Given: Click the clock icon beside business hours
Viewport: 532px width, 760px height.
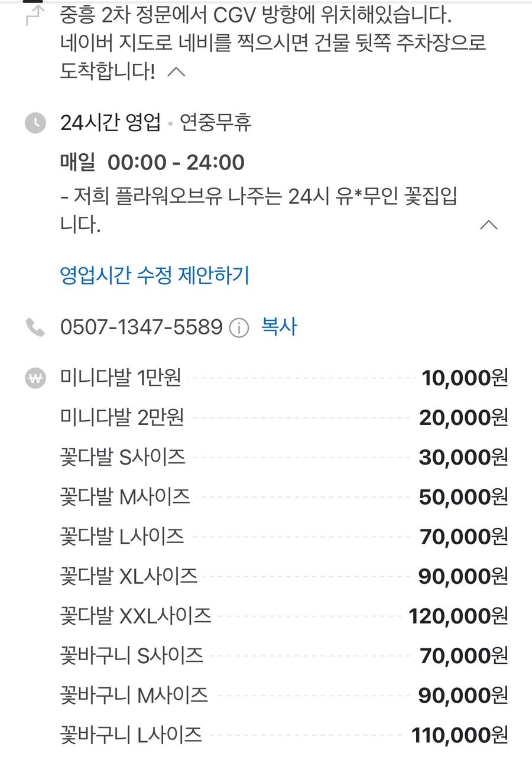Looking at the screenshot, I should point(35,123).
